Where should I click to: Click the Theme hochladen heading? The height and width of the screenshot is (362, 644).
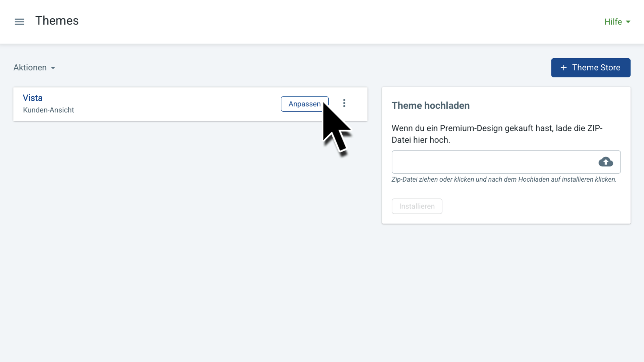[430, 106]
